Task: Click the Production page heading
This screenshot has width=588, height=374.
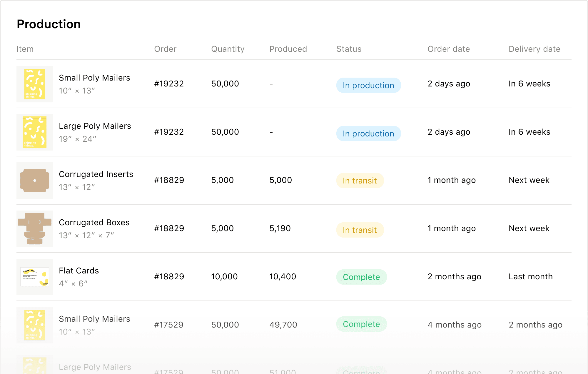Action: tap(49, 24)
